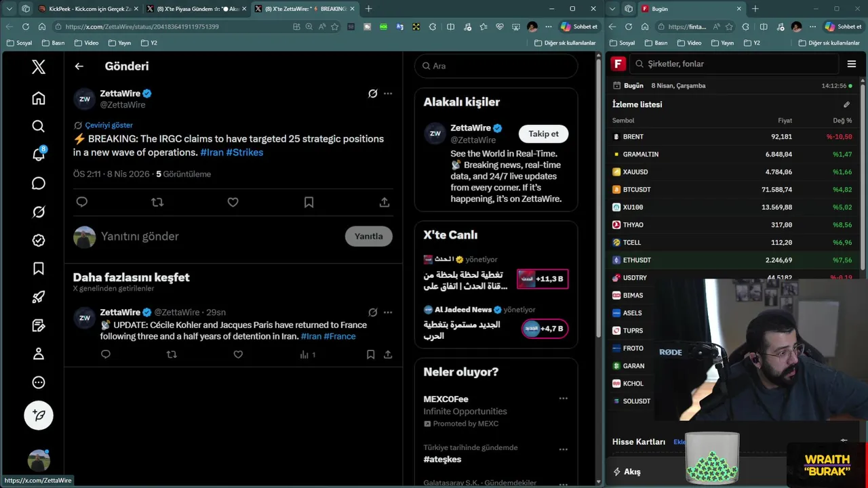Switch to X'te Piyasa Gündem tab
Image resolution: width=868 pixels, height=488 pixels.
click(x=197, y=9)
